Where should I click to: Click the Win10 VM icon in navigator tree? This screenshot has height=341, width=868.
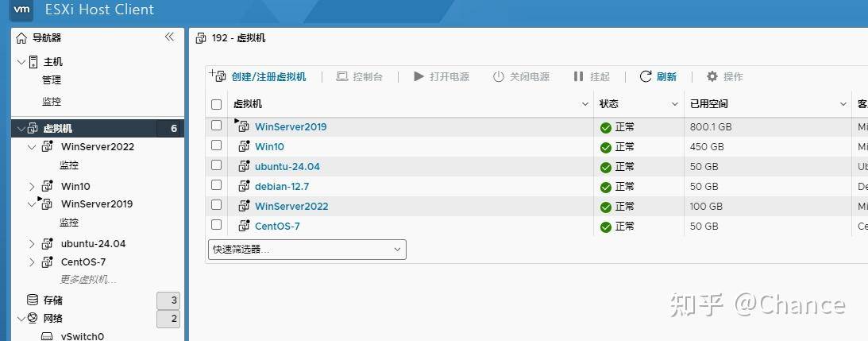[x=48, y=186]
